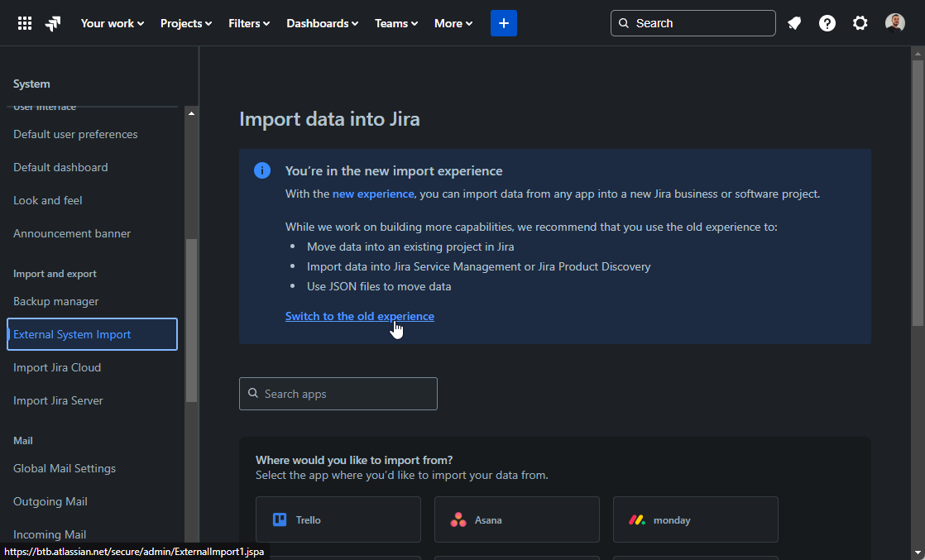Image resolution: width=925 pixels, height=560 pixels.
Task: Open the settings gear icon
Action: (x=860, y=22)
